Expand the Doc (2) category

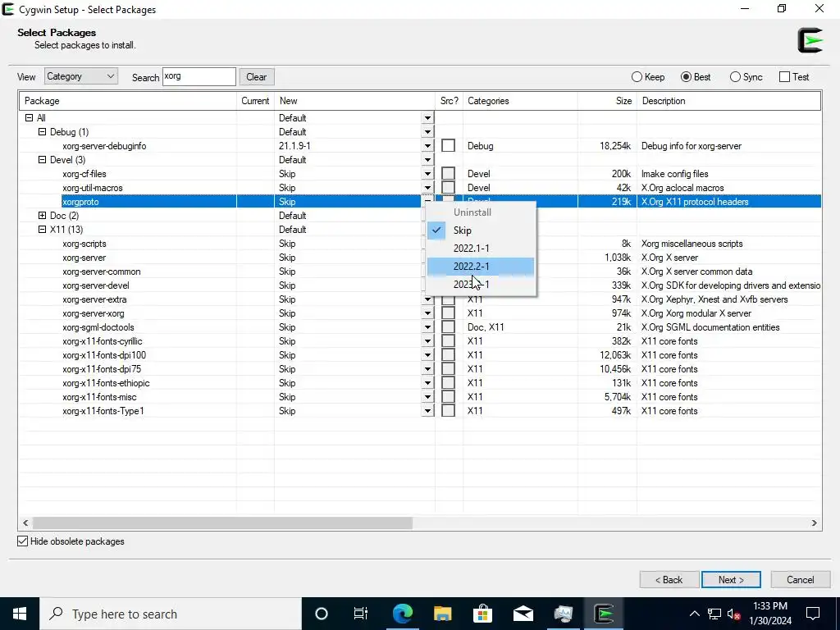pyautogui.click(x=43, y=216)
